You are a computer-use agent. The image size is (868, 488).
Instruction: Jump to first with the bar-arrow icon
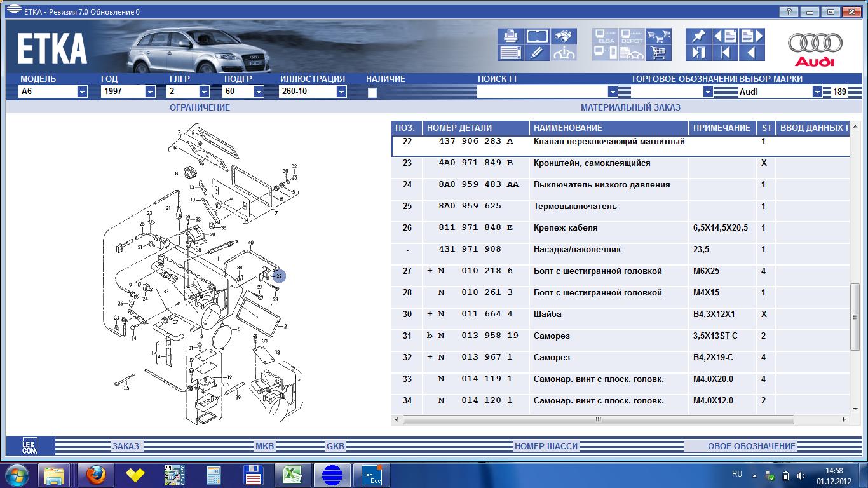pyautogui.click(x=725, y=53)
